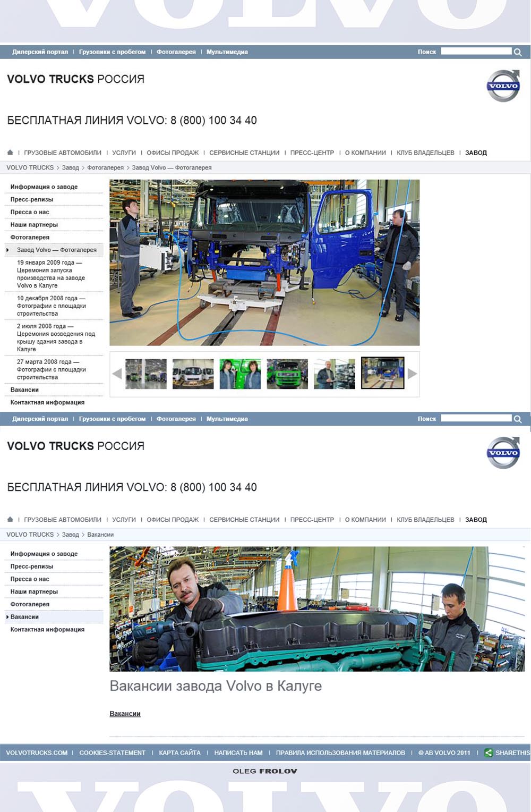Screen dimensions: 531x812
Task: Select ЗАВОД in the gallery page main menu
Action: (476, 153)
